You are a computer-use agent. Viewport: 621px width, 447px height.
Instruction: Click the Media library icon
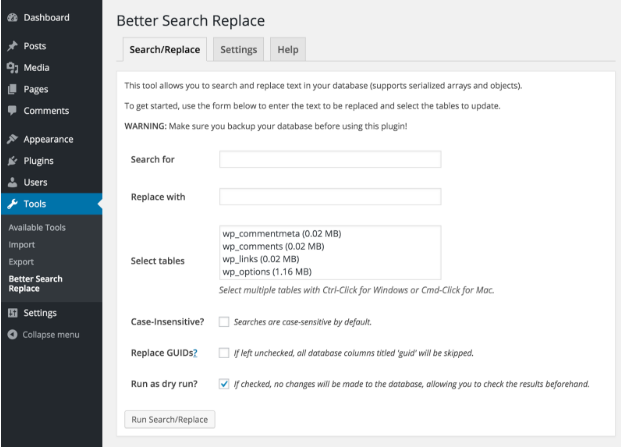[13, 68]
